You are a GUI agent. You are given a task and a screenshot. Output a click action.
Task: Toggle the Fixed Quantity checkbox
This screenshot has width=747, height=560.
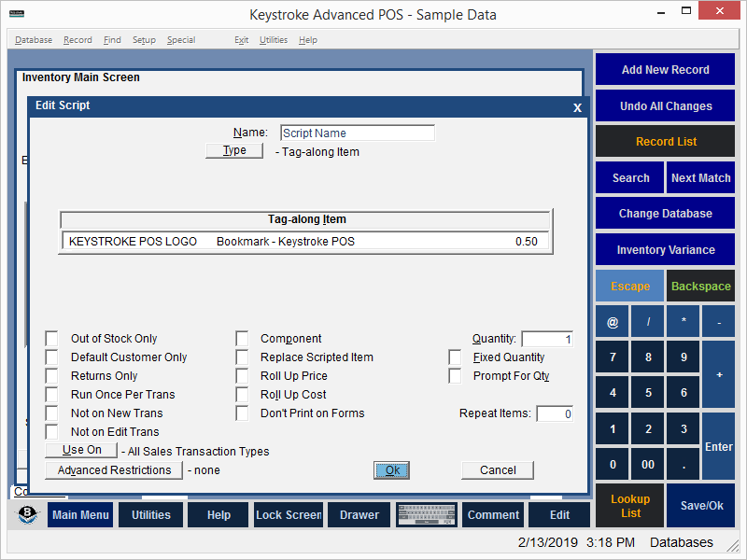click(x=455, y=357)
